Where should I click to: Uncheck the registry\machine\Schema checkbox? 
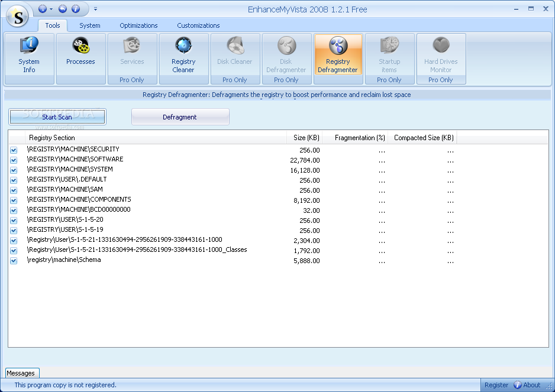14,261
